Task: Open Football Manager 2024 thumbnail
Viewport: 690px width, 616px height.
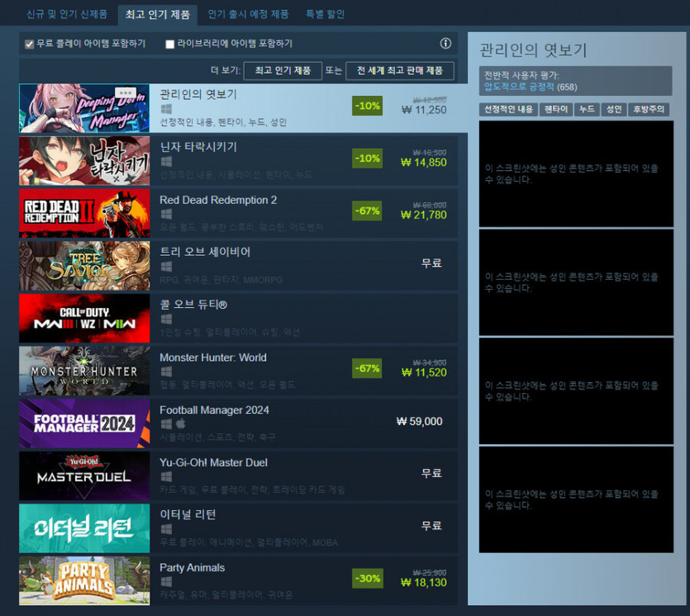Action: click(x=84, y=423)
